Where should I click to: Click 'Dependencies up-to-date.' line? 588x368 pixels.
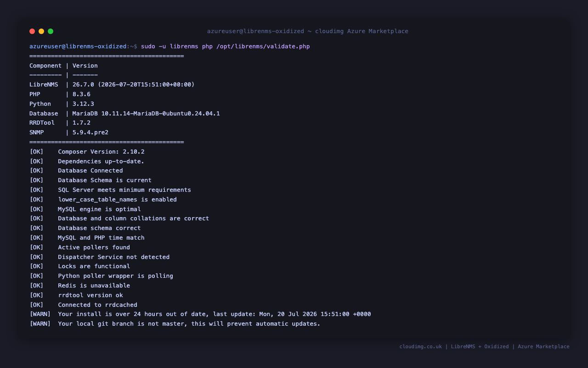[87, 161]
